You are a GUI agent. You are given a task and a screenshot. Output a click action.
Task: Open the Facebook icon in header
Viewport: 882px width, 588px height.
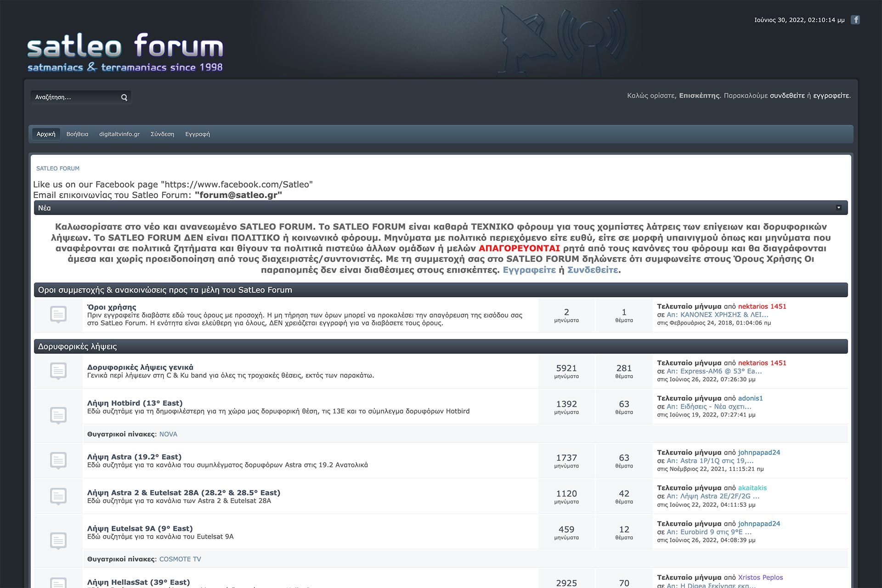[855, 20]
